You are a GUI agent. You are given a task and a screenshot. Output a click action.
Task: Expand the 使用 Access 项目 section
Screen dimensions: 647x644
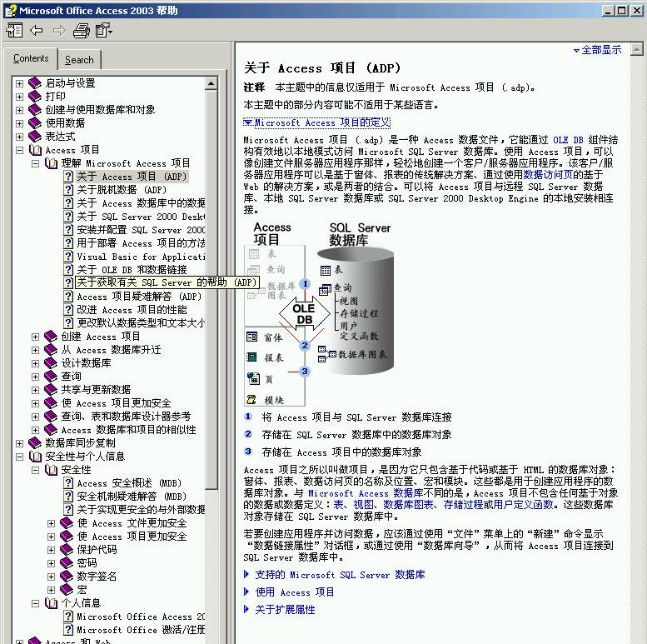tap(289, 592)
